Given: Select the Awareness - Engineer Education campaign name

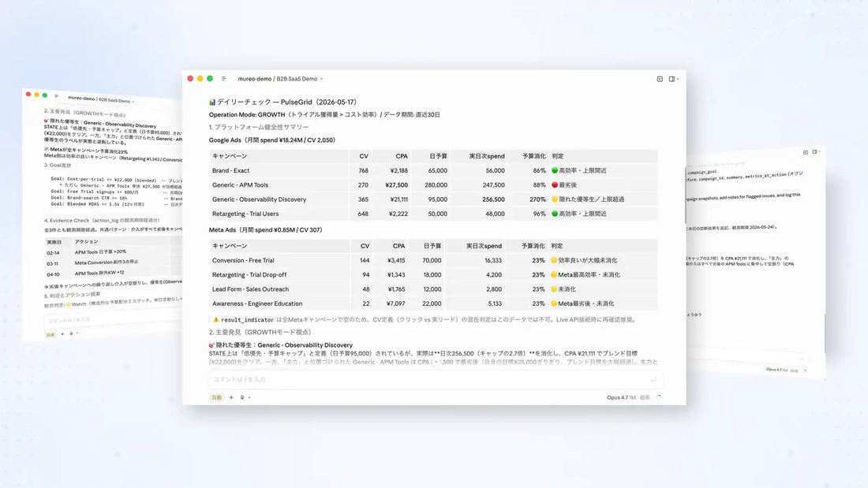Looking at the screenshot, I should (257, 304).
